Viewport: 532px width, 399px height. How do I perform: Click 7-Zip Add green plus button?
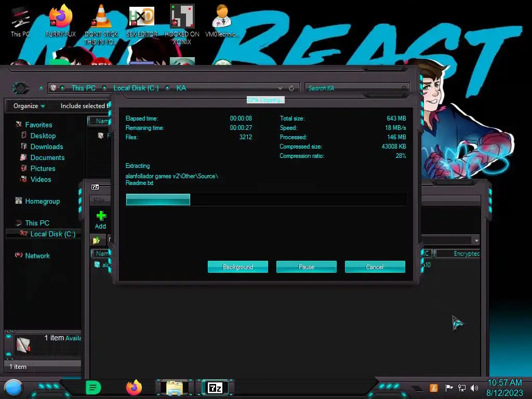pos(100,220)
